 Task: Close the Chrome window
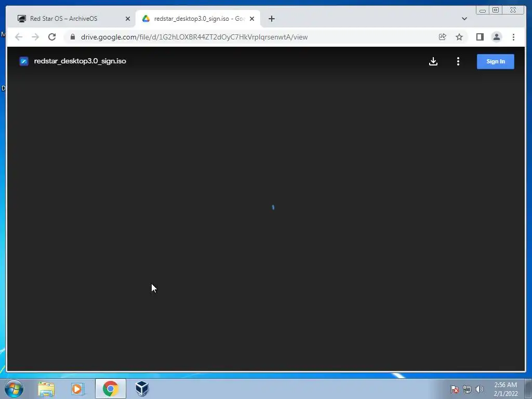point(513,10)
